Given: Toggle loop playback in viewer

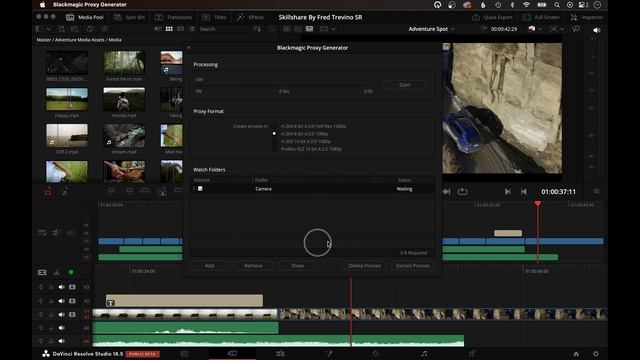Looking at the screenshot, I should 462,191.
